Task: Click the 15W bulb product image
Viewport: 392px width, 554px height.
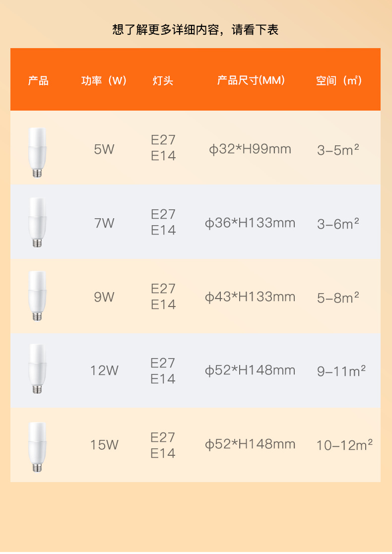Action: (x=37, y=446)
